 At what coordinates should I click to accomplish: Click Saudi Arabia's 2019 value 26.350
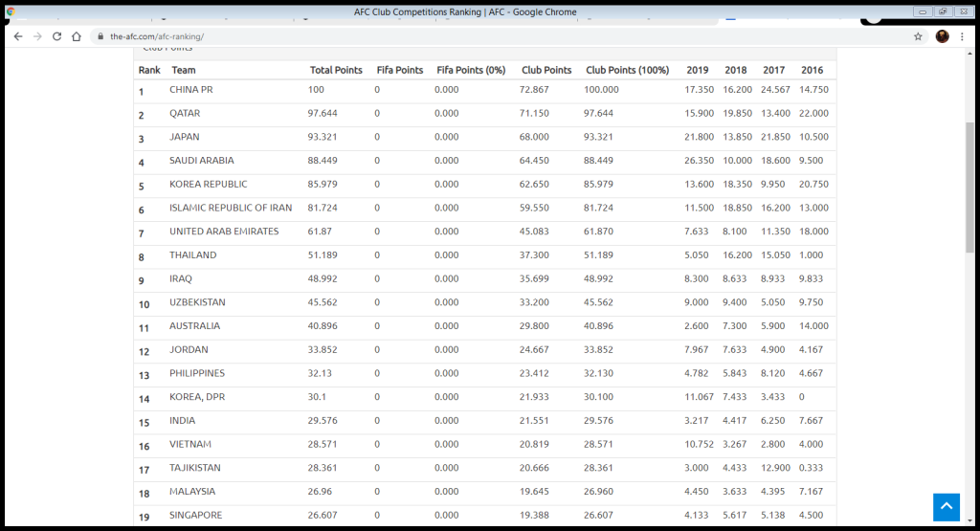(699, 161)
